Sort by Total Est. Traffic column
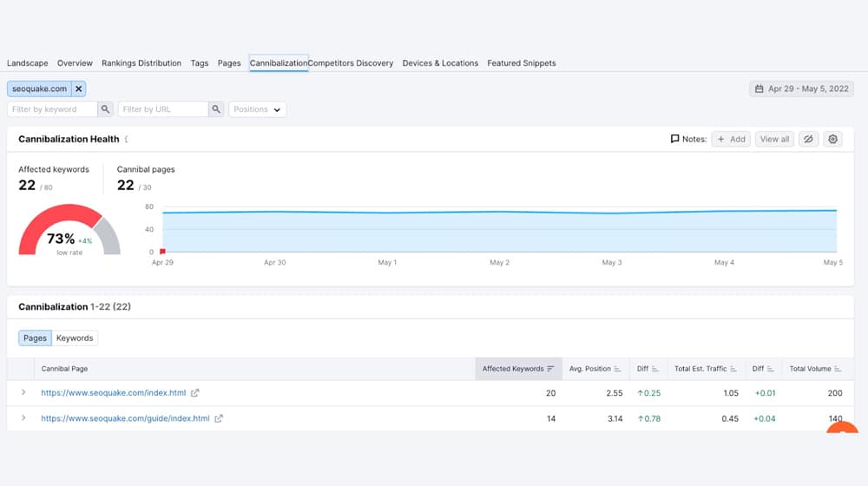 point(705,369)
